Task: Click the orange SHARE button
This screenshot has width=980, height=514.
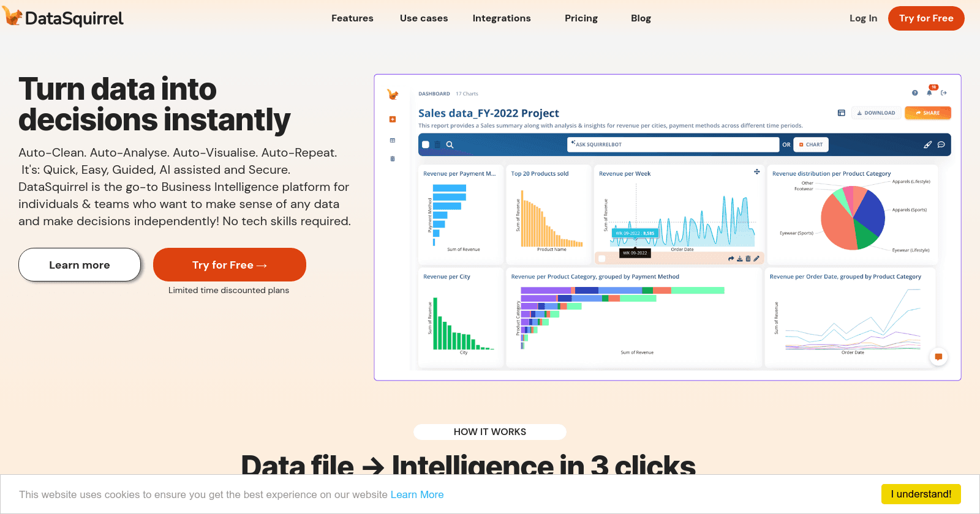Action: (x=928, y=113)
